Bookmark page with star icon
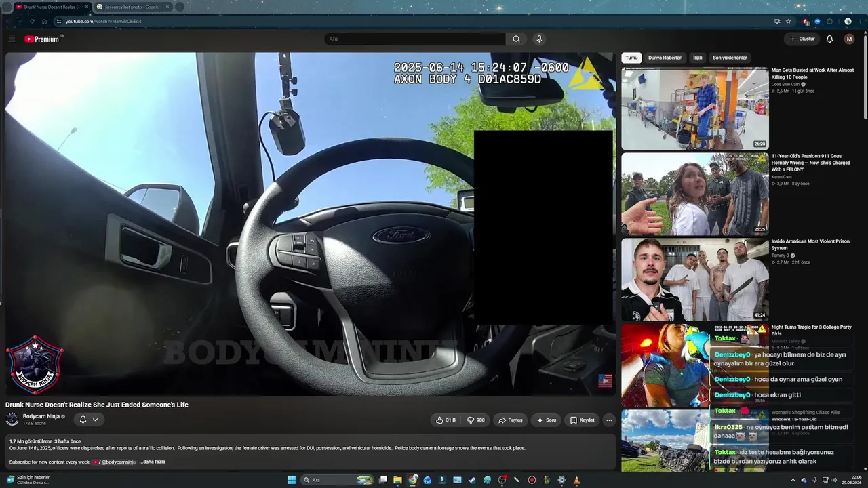Image resolution: width=868 pixels, height=488 pixels. coord(788,21)
